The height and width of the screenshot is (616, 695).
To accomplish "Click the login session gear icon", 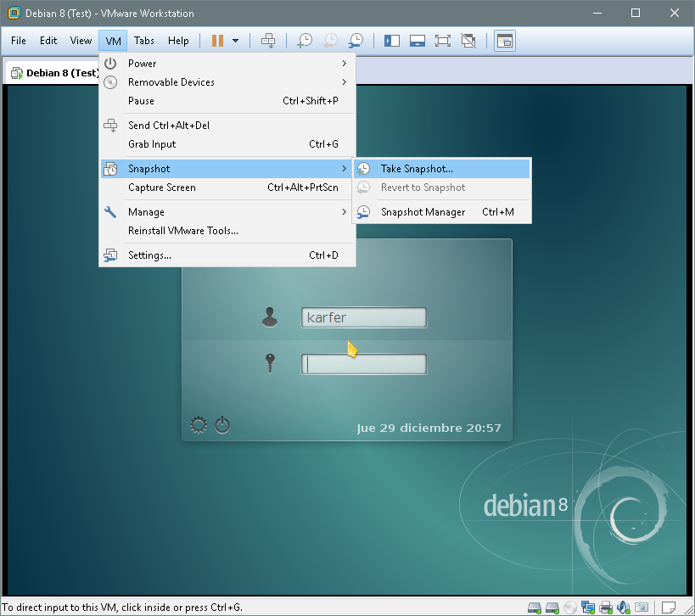I will 198,425.
